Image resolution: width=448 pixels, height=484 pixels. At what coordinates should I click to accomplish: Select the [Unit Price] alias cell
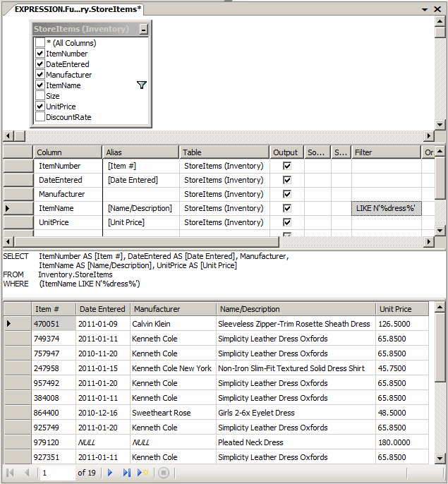pyautogui.click(x=141, y=222)
